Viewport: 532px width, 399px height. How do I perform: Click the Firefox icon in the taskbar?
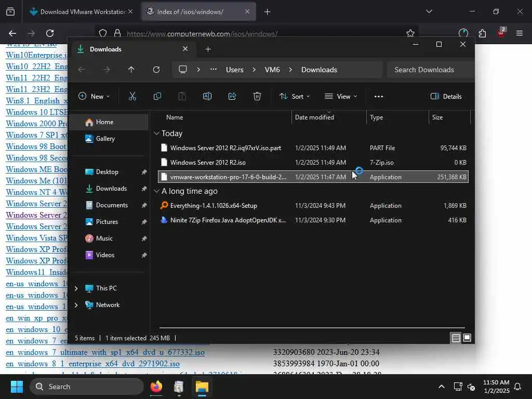(x=156, y=387)
